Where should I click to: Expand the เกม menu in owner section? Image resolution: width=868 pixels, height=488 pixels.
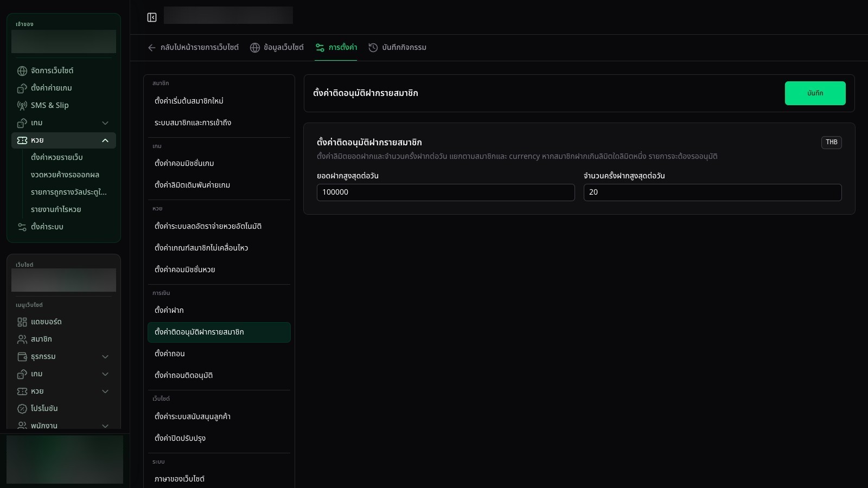click(x=105, y=123)
